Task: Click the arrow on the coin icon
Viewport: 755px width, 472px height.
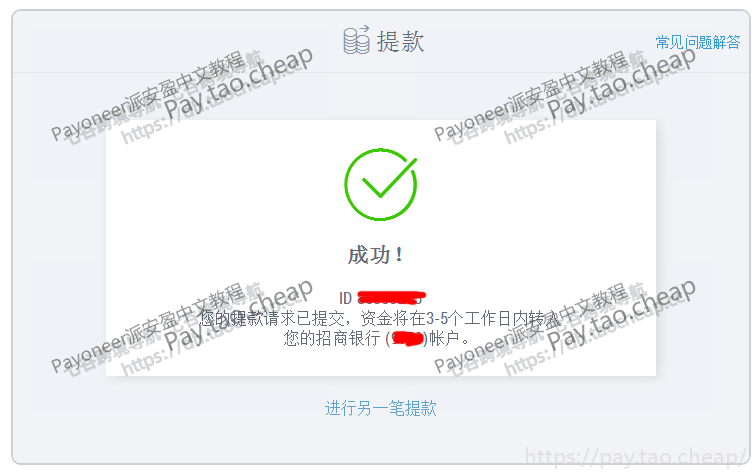Action: pyautogui.click(x=364, y=29)
